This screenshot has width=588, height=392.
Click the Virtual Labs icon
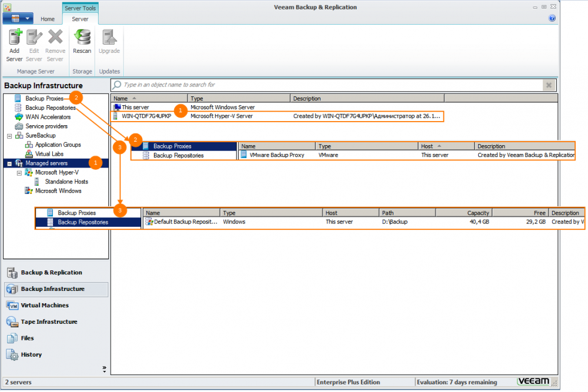tap(29, 153)
